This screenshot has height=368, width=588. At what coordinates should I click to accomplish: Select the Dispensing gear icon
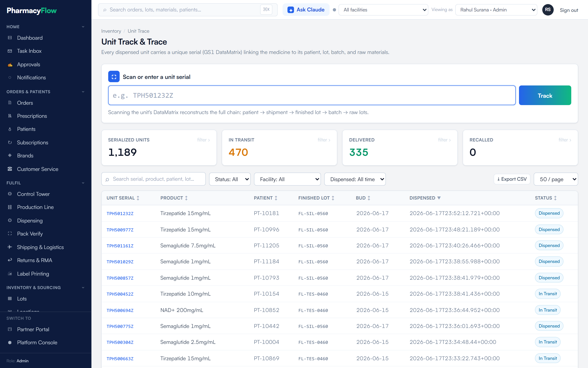click(10, 221)
